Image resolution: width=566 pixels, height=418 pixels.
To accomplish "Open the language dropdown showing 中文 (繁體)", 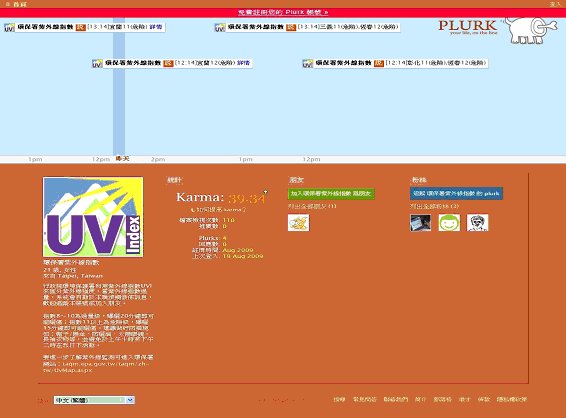I will (94, 400).
